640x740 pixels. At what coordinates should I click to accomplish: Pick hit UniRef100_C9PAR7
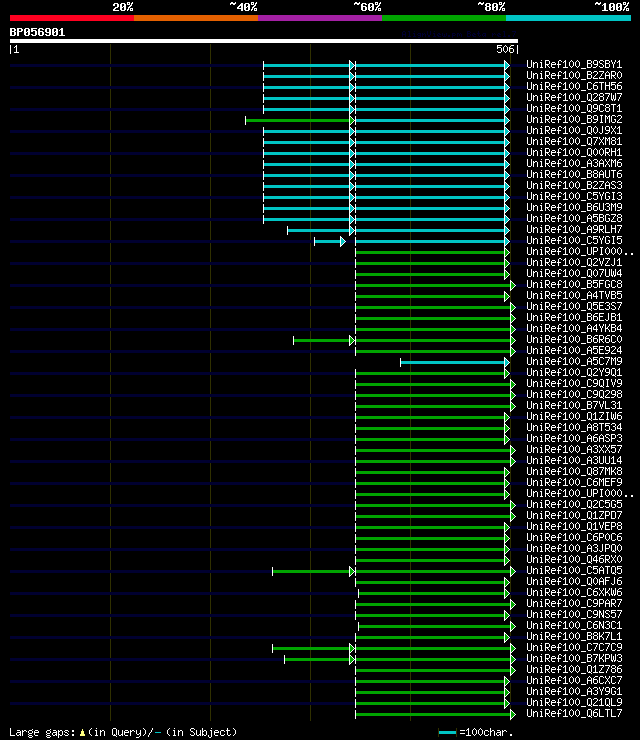(574, 604)
